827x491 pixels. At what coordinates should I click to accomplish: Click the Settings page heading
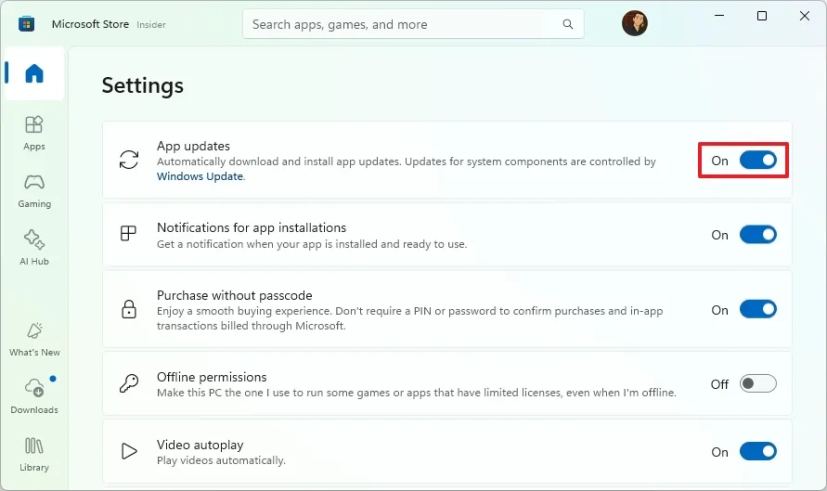pyautogui.click(x=142, y=85)
